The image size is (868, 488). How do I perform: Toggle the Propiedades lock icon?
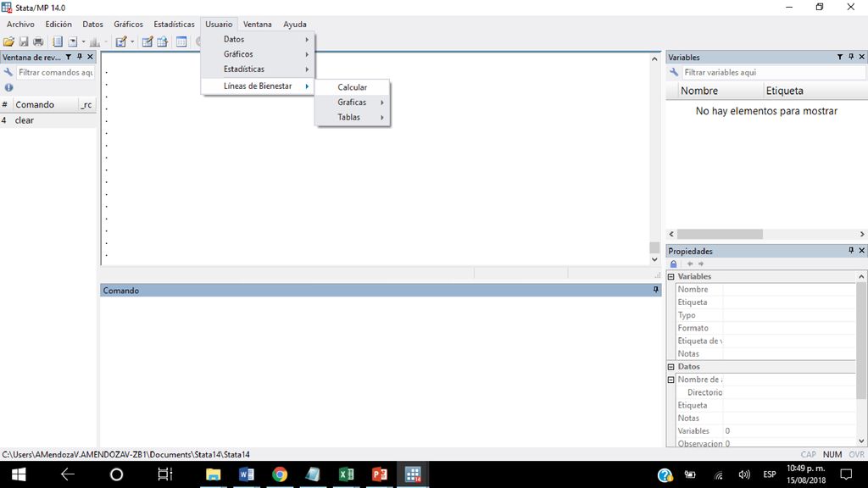(674, 264)
